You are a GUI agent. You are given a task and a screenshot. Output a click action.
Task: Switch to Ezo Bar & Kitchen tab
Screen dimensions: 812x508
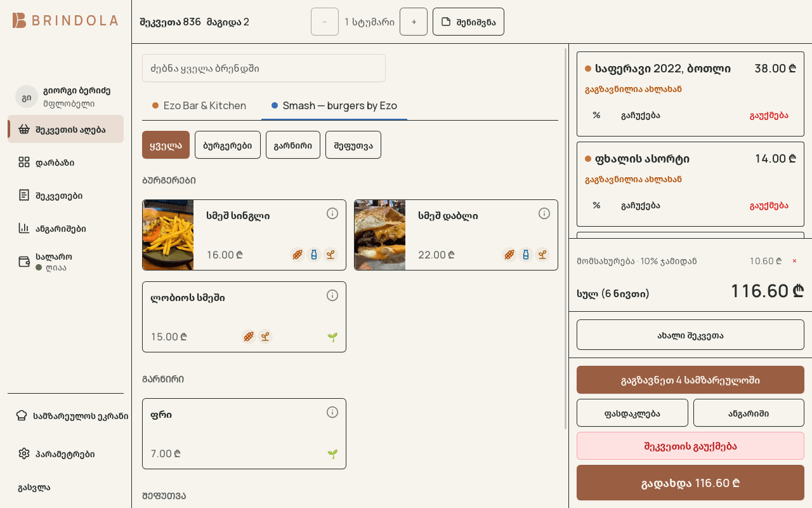point(199,105)
